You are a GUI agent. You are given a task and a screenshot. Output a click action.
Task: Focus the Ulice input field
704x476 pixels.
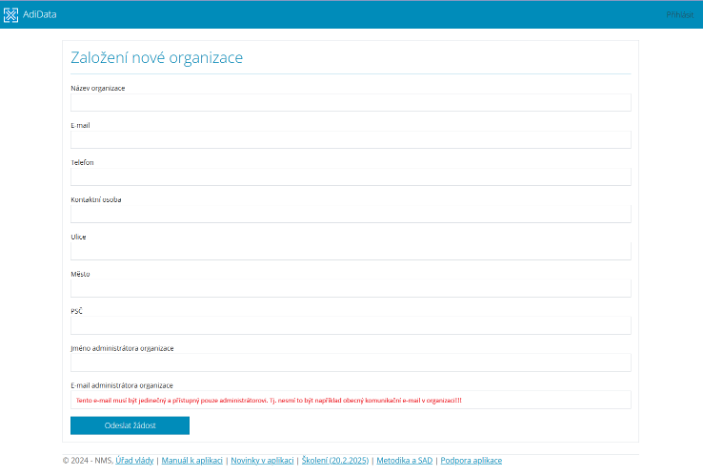pyautogui.click(x=351, y=251)
